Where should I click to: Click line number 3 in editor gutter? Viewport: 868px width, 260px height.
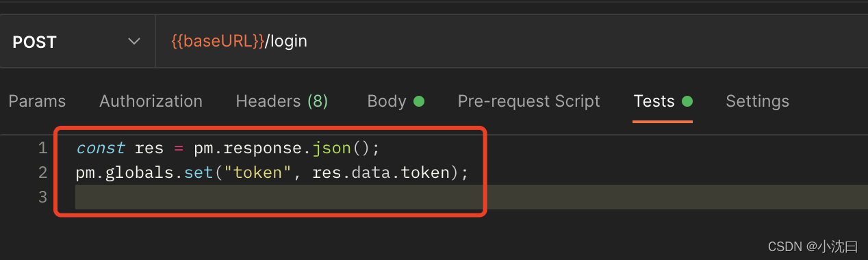click(42, 197)
